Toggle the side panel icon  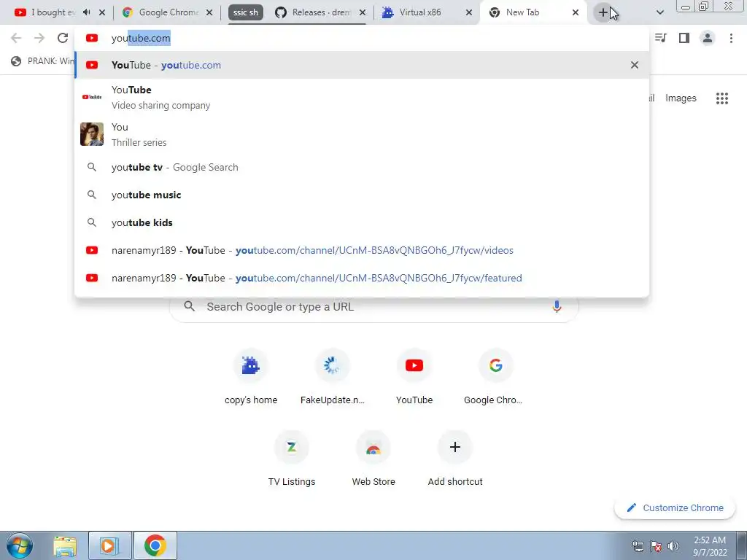[x=684, y=38]
